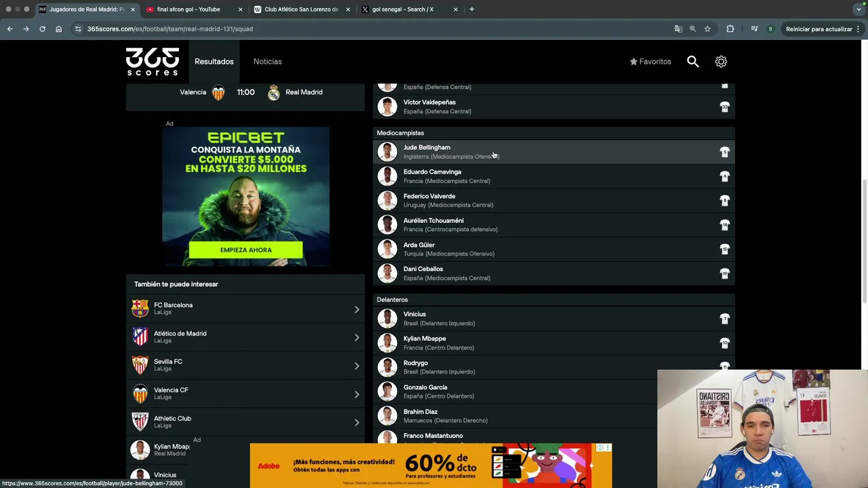Click Eduardo Camavinga's jersey number icon
This screenshot has width=868, height=488.
[x=725, y=176]
